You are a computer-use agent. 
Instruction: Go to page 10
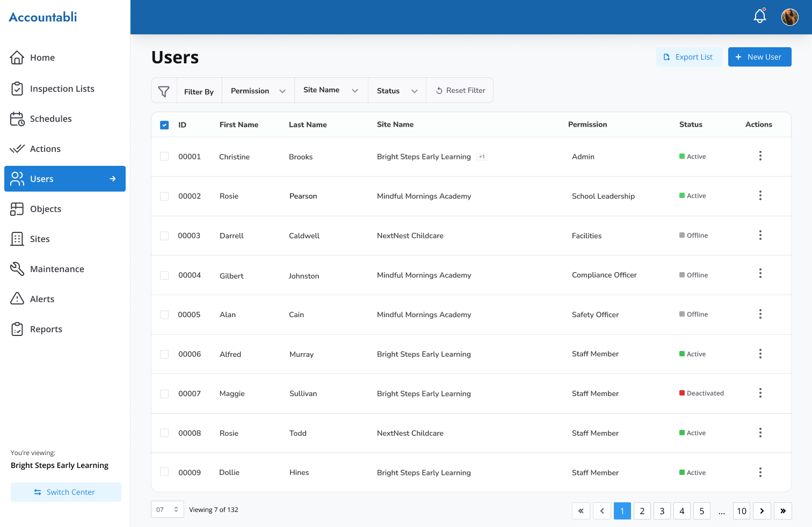(x=742, y=511)
